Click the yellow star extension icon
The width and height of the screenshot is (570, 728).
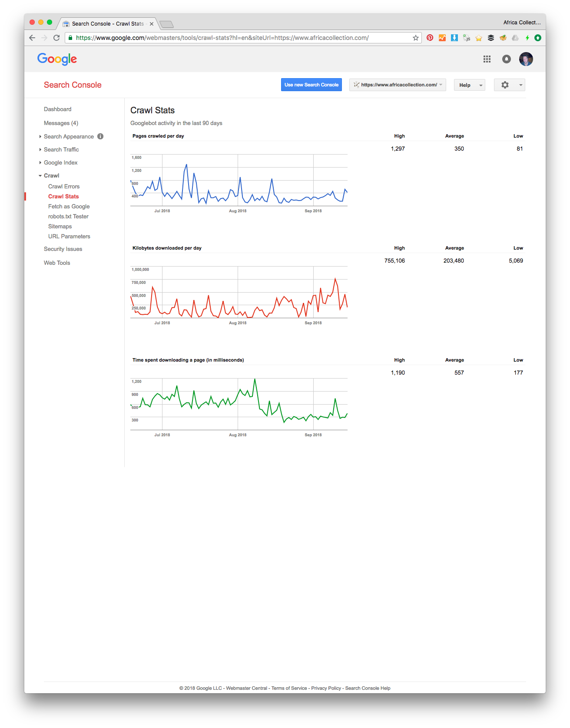[479, 38]
